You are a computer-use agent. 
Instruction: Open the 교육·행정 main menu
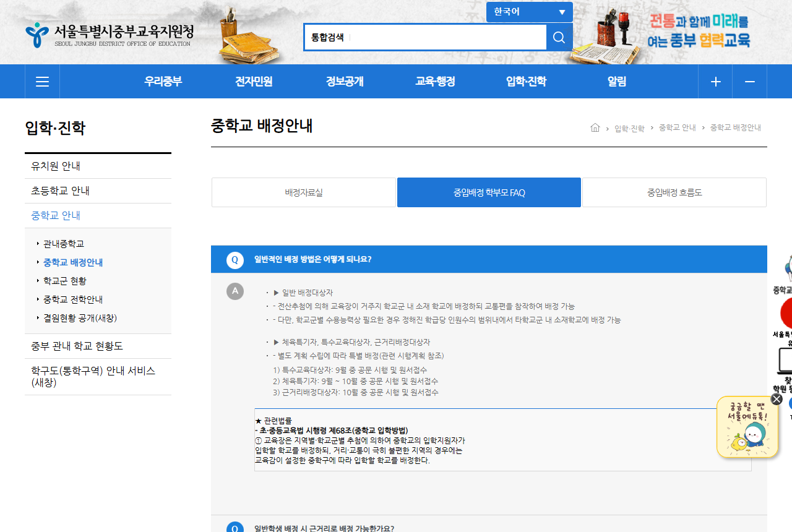pyautogui.click(x=435, y=82)
